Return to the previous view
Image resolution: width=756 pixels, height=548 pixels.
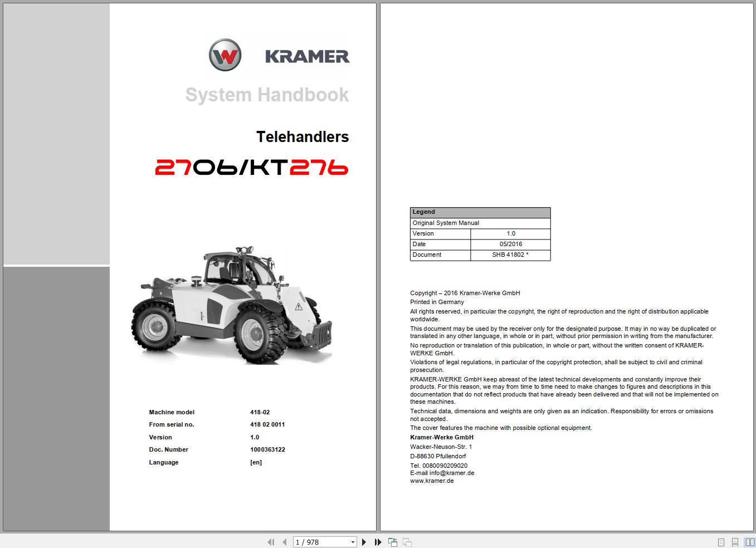click(392, 541)
